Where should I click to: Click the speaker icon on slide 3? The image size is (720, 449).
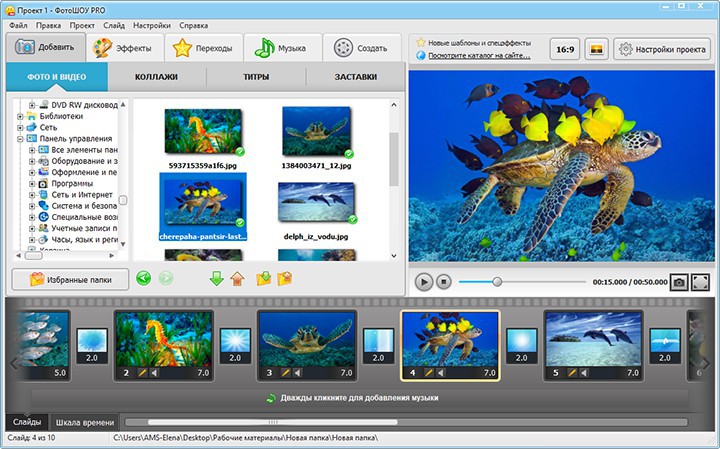[297, 373]
